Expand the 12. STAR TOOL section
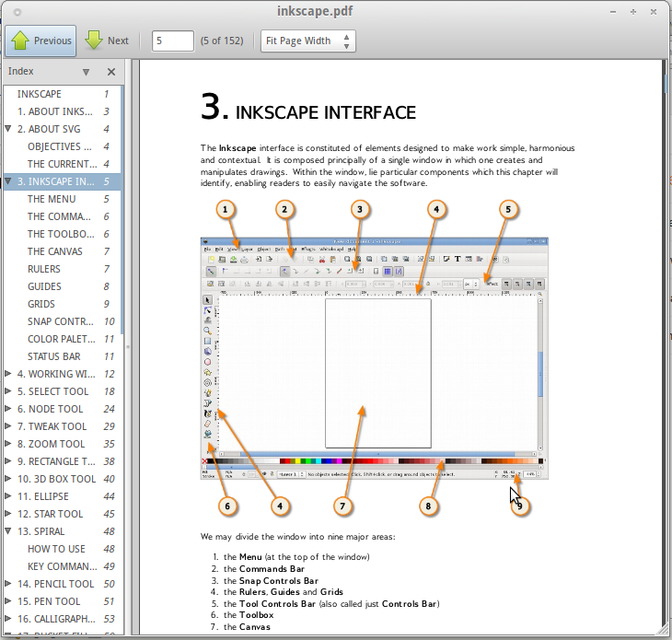 [x=8, y=514]
